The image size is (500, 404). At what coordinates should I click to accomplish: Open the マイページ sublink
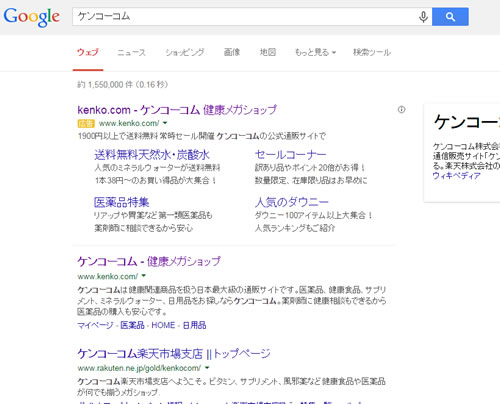[x=95, y=325]
